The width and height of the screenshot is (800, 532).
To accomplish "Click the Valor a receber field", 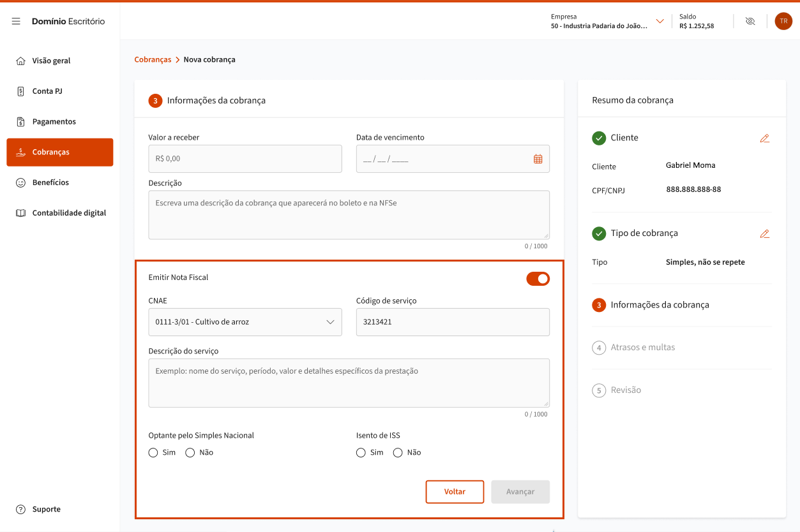I will click(x=245, y=159).
